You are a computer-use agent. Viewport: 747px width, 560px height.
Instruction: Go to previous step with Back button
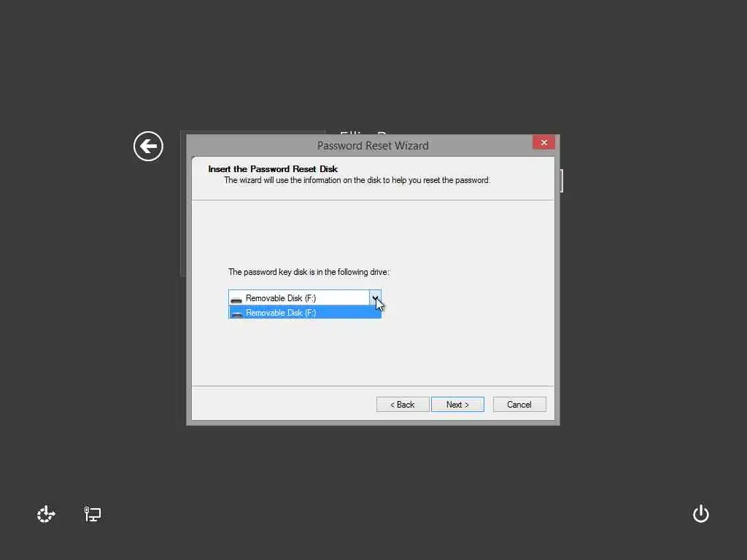pos(403,404)
